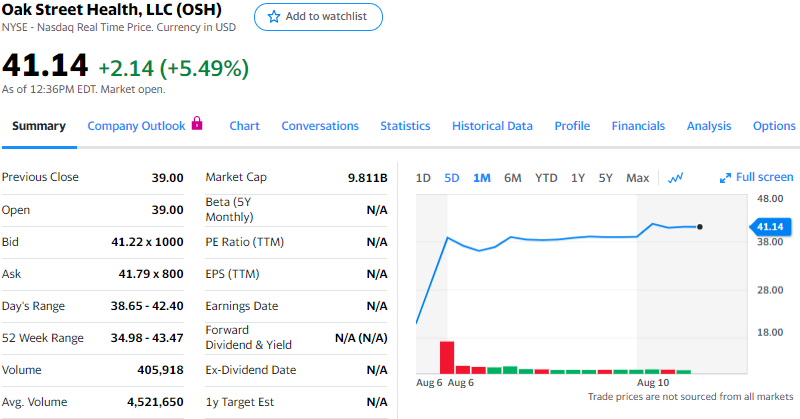Image resolution: width=800 pixels, height=419 pixels.
Task: Switch to the Company Outlook tab
Action: (136, 126)
